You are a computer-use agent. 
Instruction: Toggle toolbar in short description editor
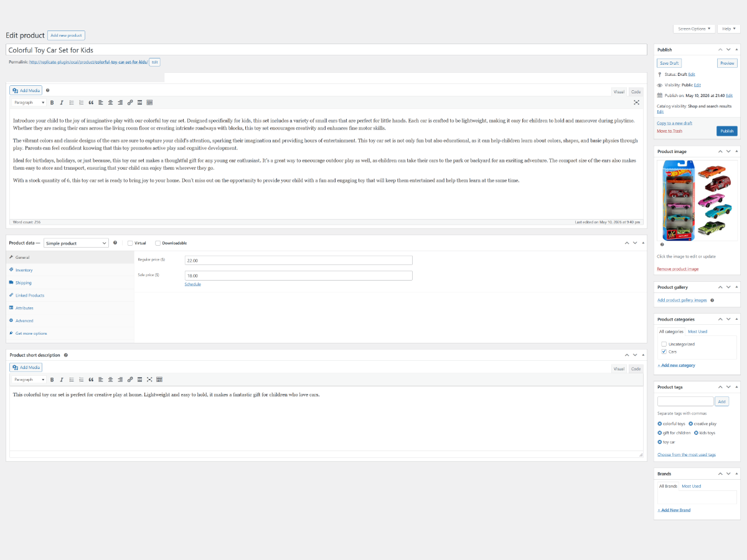click(159, 379)
